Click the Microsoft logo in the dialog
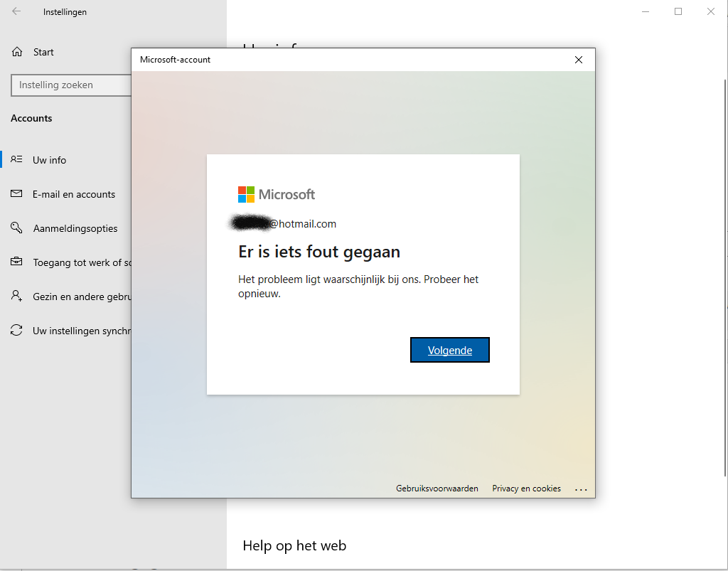The width and height of the screenshot is (728, 571). (x=277, y=195)
